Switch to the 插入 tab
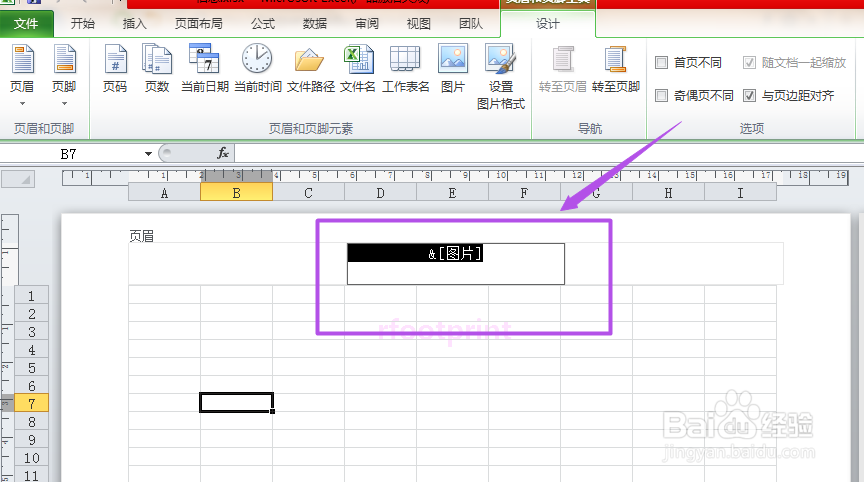Image resolution: width=864 pixels, height=482 pixels. coord(134,24)
